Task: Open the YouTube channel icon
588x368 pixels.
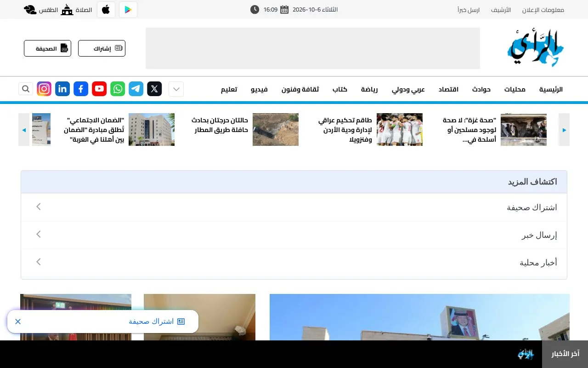Action: point(99,89)
